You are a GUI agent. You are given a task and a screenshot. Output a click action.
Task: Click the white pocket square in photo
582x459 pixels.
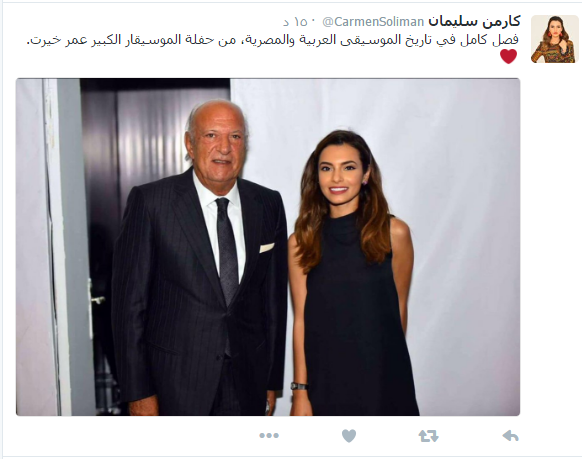(x=267, y=248)
